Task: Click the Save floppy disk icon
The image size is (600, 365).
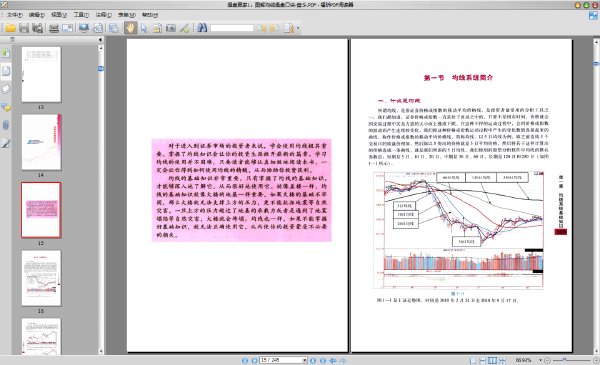Action: [24, 28]
